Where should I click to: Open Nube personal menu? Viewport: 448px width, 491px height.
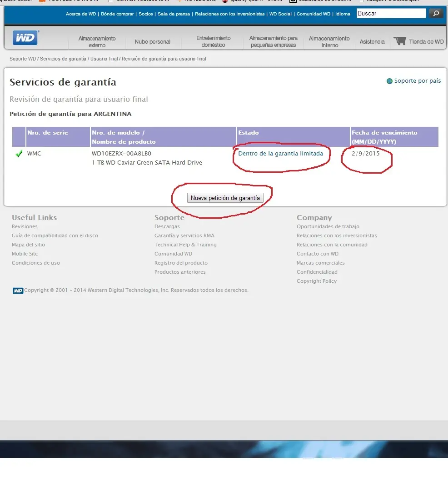(x=152, y=42)
